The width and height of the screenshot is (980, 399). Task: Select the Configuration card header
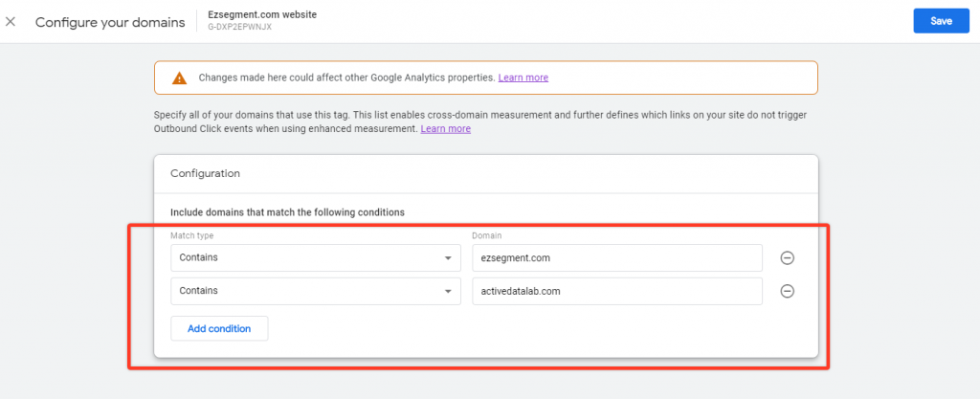[x=485, y=173]
